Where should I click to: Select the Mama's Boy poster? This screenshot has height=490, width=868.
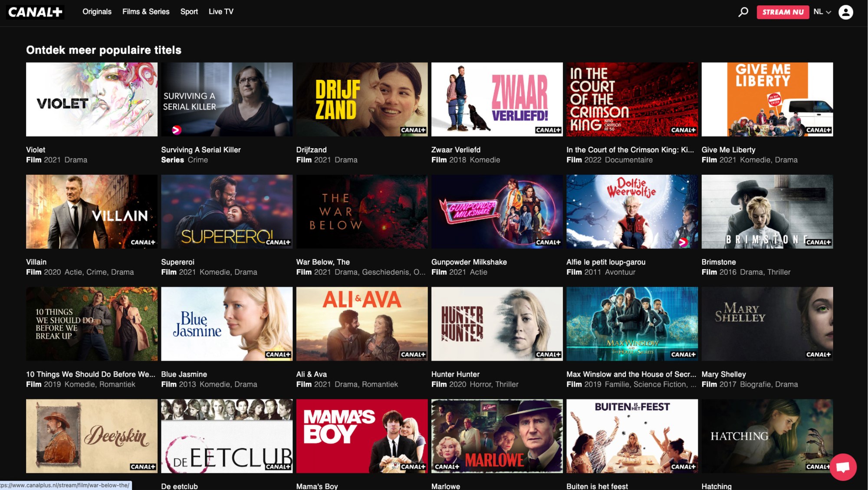coord(362,436)
